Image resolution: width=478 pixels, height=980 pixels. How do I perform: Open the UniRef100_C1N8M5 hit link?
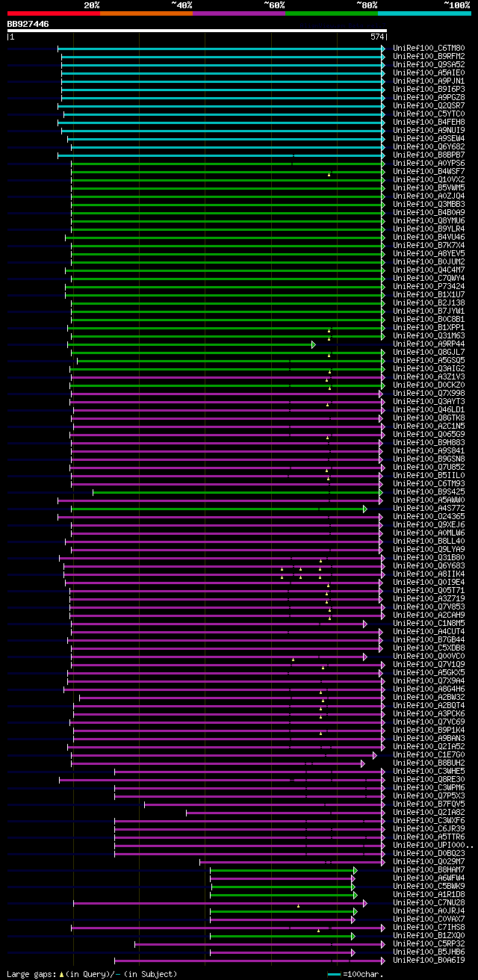tap(429, 624)
